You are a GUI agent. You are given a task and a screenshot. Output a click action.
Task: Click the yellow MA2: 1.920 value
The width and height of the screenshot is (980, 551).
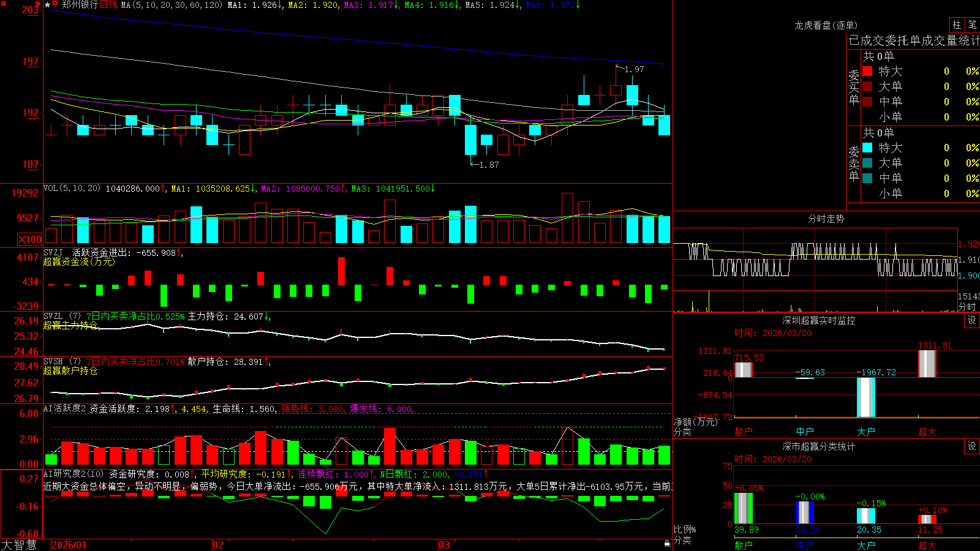(x=312, y=5)
